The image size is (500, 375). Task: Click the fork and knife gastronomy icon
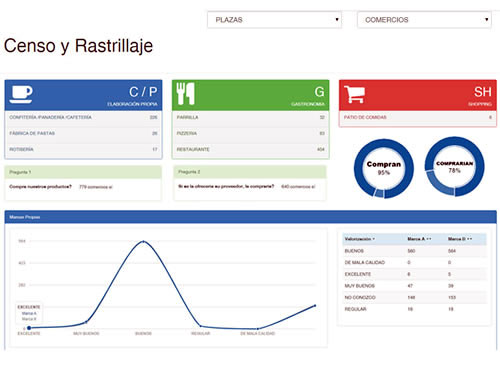click(x=185, y=94)
